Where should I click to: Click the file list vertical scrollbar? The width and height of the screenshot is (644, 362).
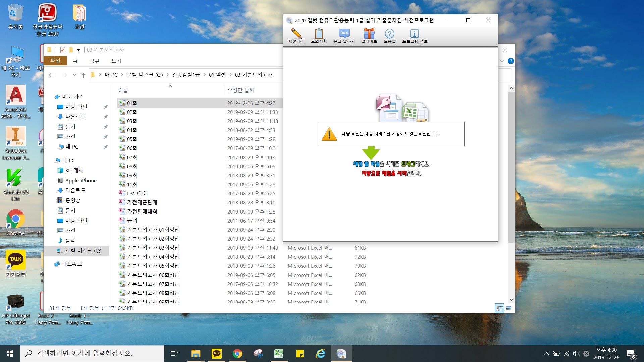coord(512,168)
